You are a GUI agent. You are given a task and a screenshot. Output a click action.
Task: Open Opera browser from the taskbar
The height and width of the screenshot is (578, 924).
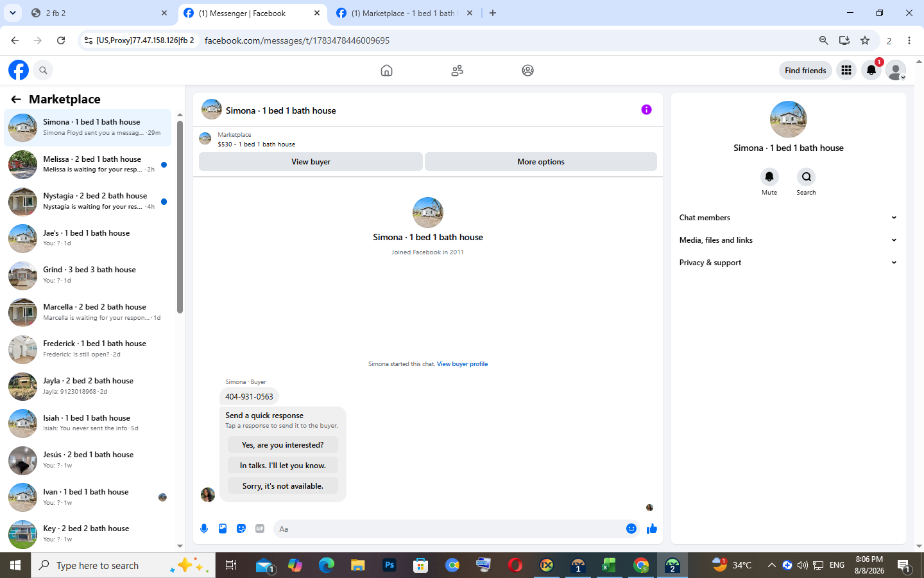tap(515, 565)
